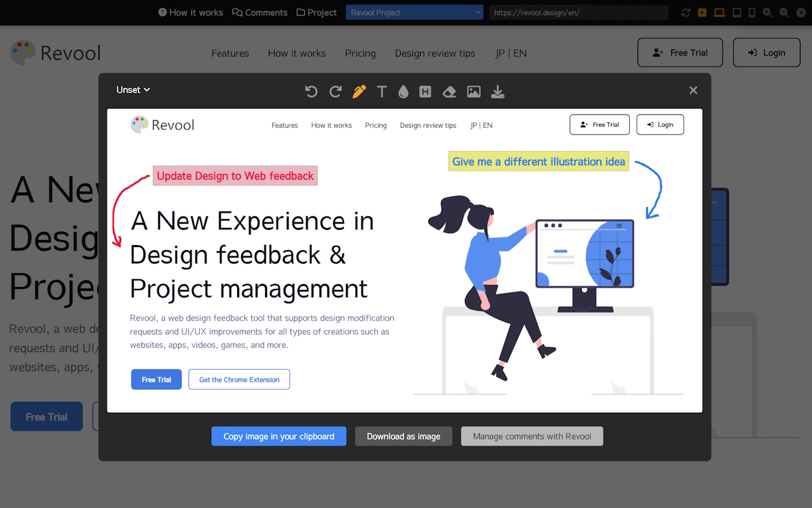Open How it works in top bar

click(190, 12)
